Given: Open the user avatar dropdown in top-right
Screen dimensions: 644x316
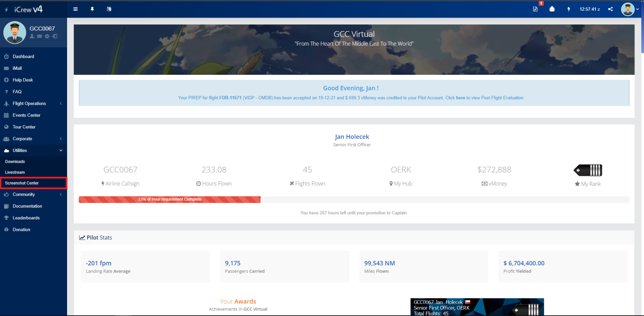Looking at the screenshot, I should pos(630,9).
